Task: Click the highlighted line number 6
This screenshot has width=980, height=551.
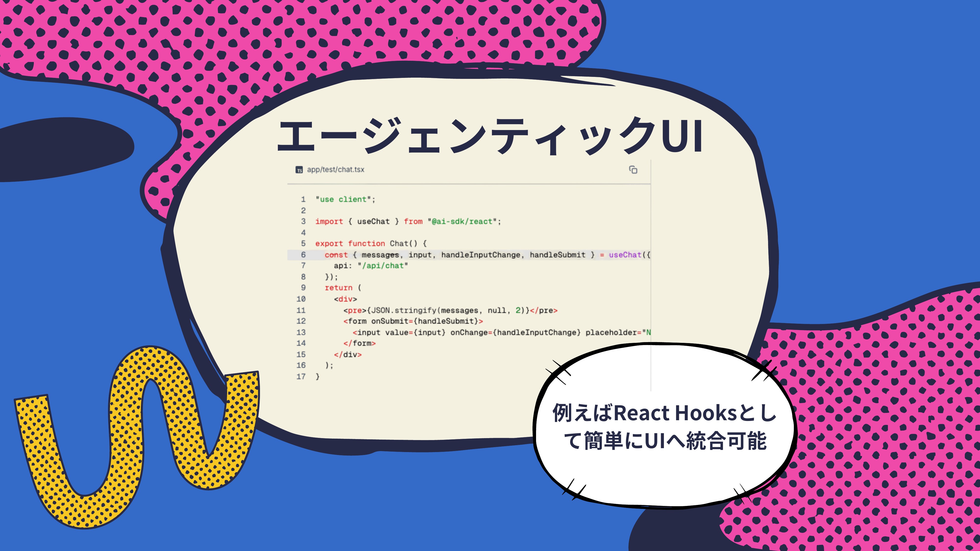Action: [x=303, y=255]
